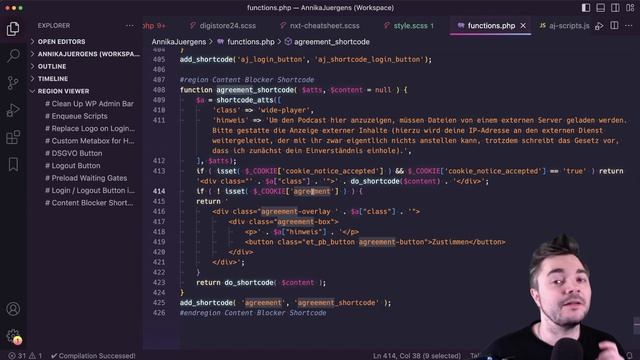This screenshot has width=640, height=360.
Task: Jump to Logout Button region
Action: [x=72, y=166]
